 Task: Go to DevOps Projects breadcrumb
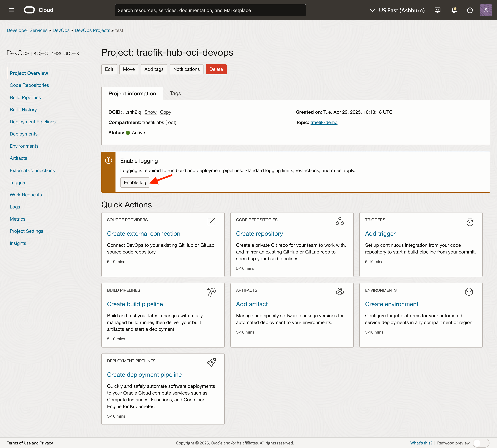(x=92, y=30)
